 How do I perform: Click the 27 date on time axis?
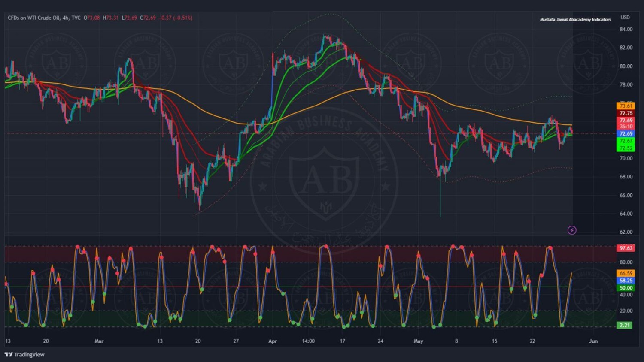[x=236, y=341]
